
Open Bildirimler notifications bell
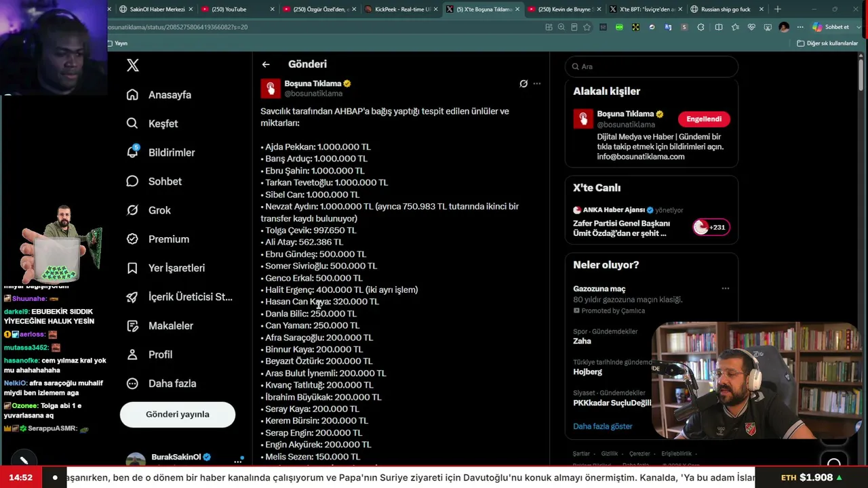(x=161, y=152)
